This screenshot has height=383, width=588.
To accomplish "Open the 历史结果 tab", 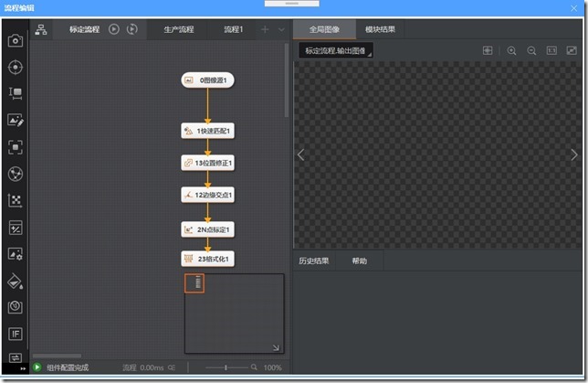I will [x=314, y=261].
